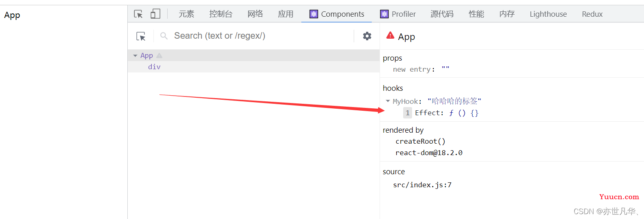644x219 pixels.
Task: Click react-dom@18.2.0 text
Action: tap(429, 153)
